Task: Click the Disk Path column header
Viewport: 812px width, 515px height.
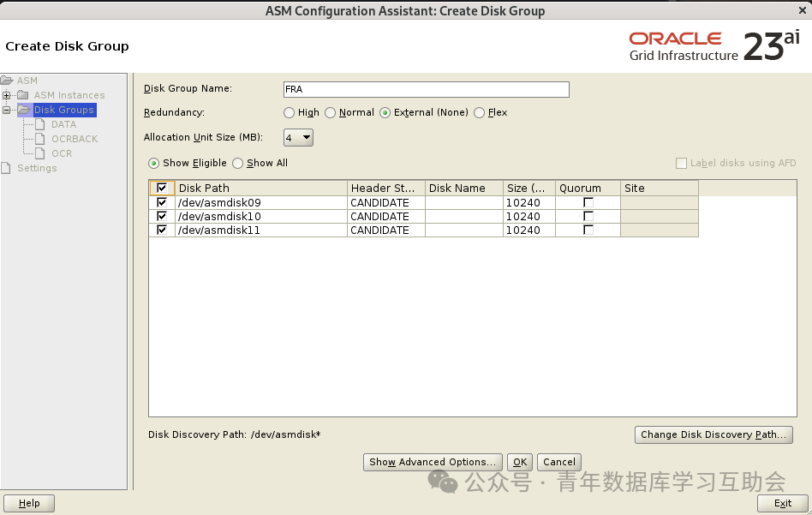Action: click(261, 188)
